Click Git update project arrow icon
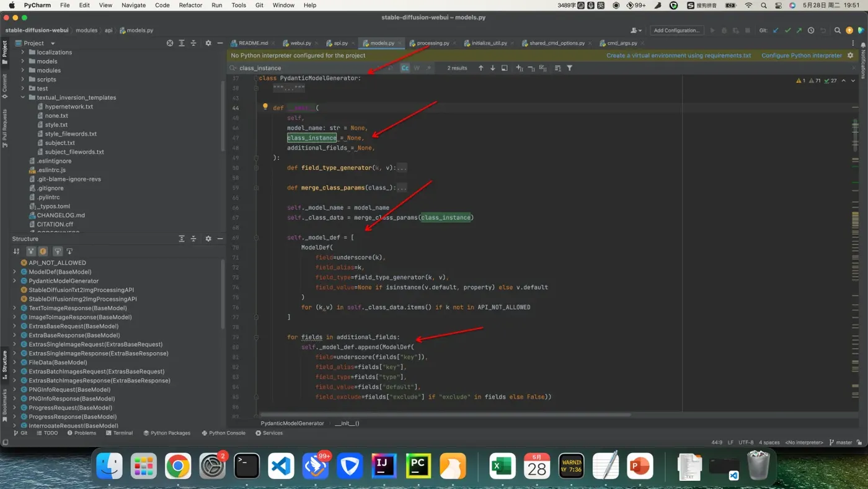This screenshot has width=868, height=489. 776,30
